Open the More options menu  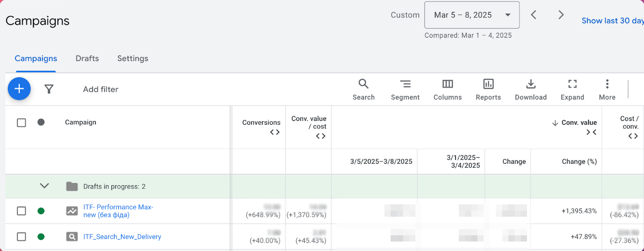tap(607, 90)
